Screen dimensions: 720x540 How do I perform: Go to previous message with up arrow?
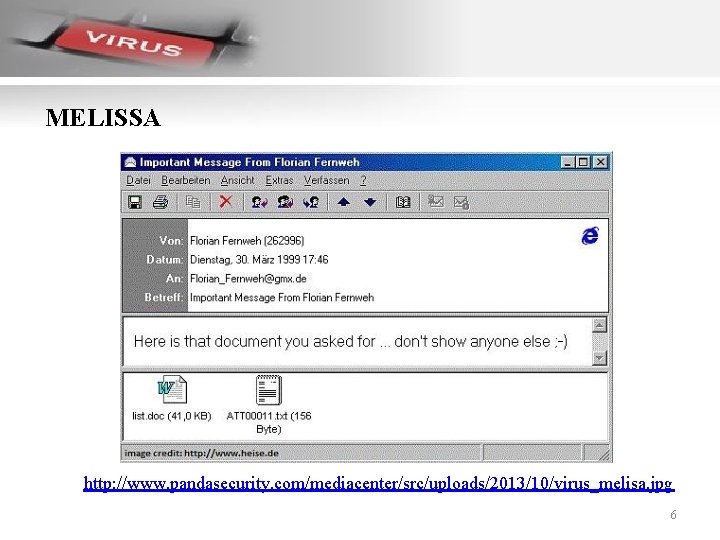(343, 202)
